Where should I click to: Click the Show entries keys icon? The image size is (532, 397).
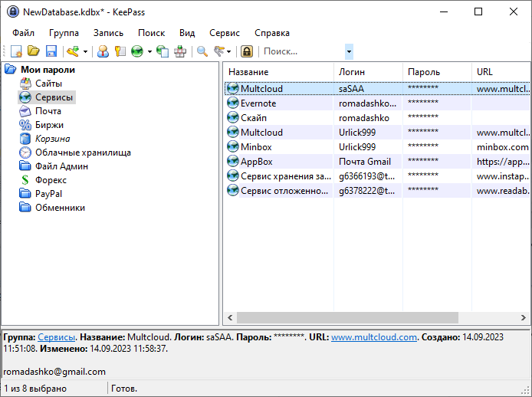coord(219,51)
